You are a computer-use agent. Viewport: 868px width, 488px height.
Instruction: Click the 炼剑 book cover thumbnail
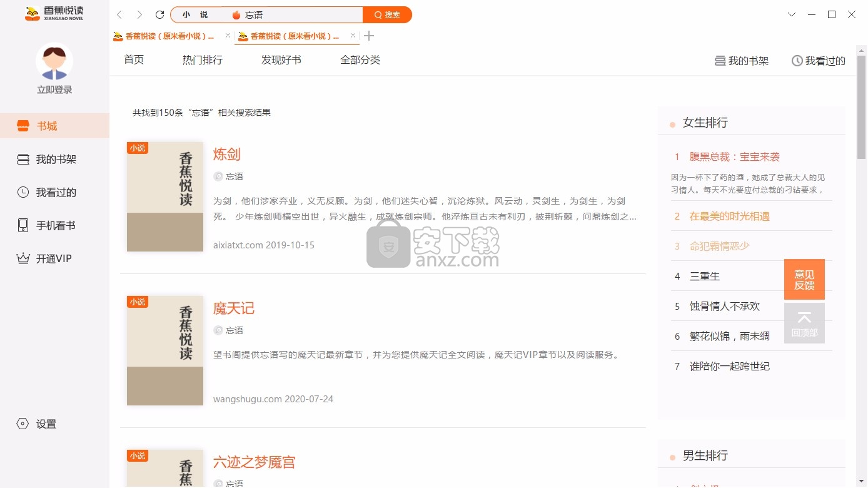[x=165, y=196]
